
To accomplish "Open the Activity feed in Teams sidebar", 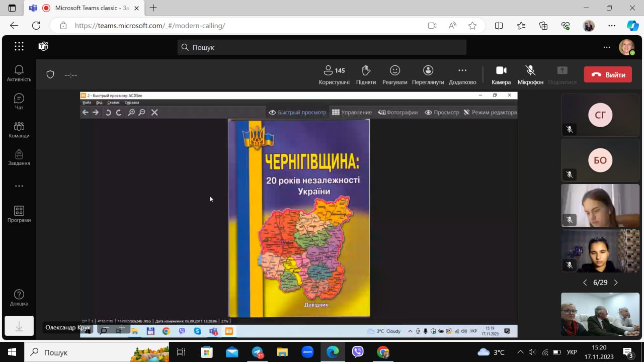I will pos(19,73).
